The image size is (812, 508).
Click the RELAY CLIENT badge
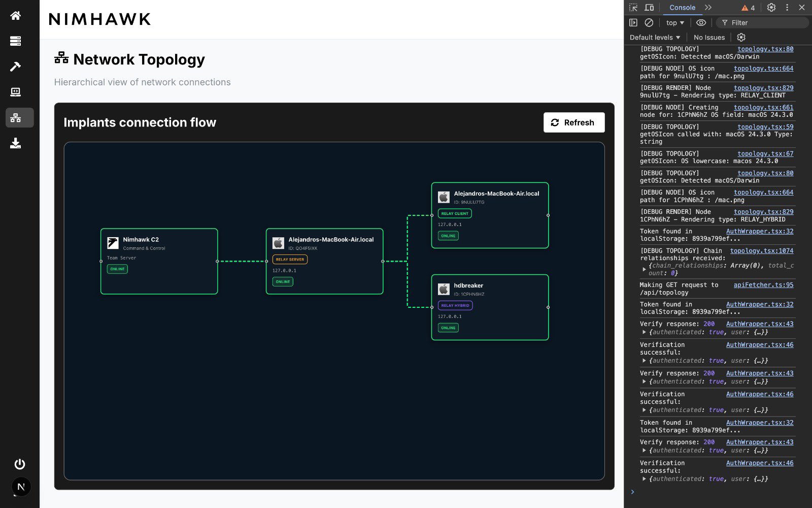pyautogui.click(x=455, y=213)
